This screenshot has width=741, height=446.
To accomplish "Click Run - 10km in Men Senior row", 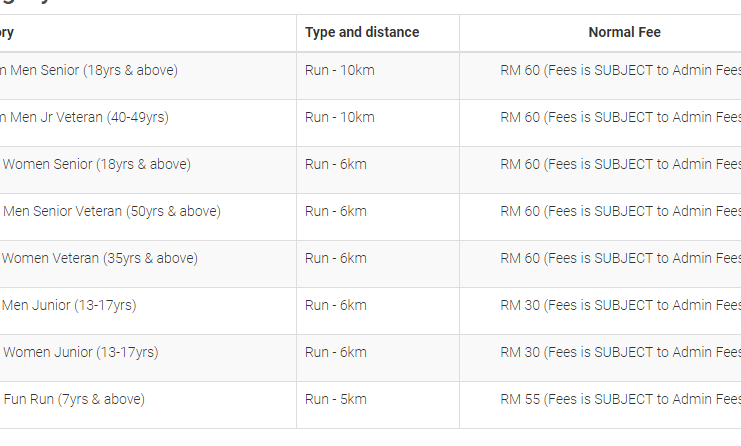I will [339, 70].
